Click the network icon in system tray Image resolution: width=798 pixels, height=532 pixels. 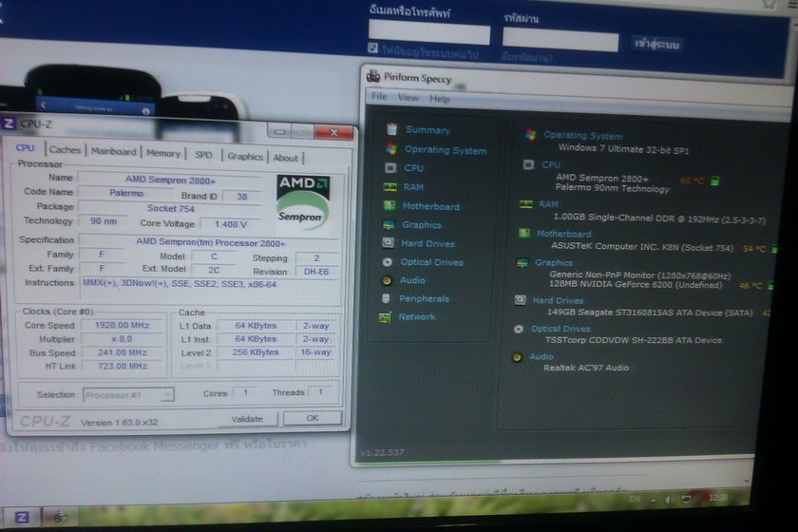point(686,500)
